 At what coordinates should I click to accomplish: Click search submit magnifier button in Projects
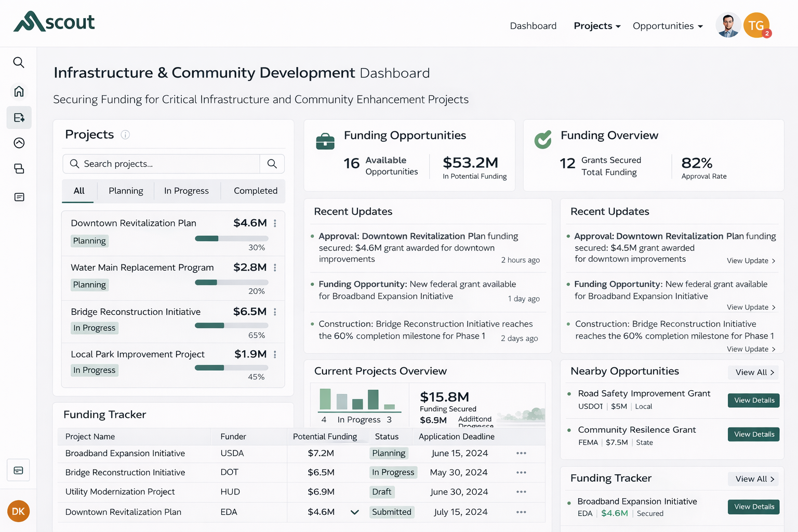click(272, 164)
